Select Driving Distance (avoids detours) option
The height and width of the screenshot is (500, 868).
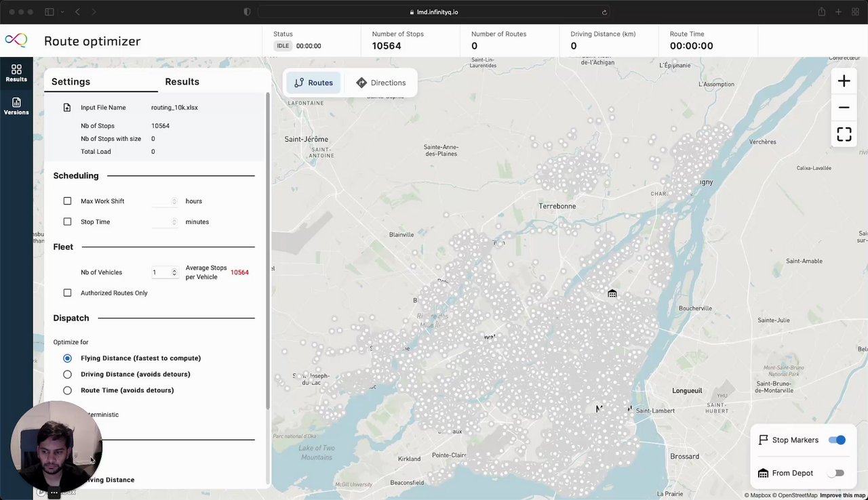pyautogui.click(x=67, y=374)
